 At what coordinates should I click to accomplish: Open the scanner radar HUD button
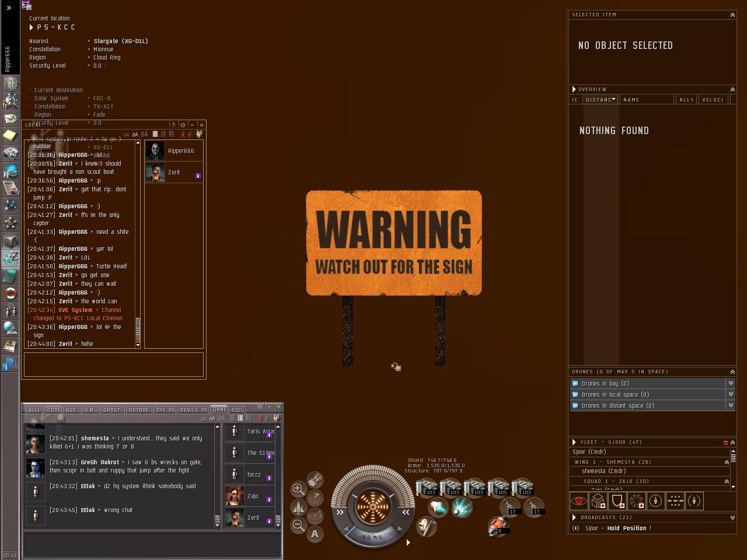(x=315, y=498)
